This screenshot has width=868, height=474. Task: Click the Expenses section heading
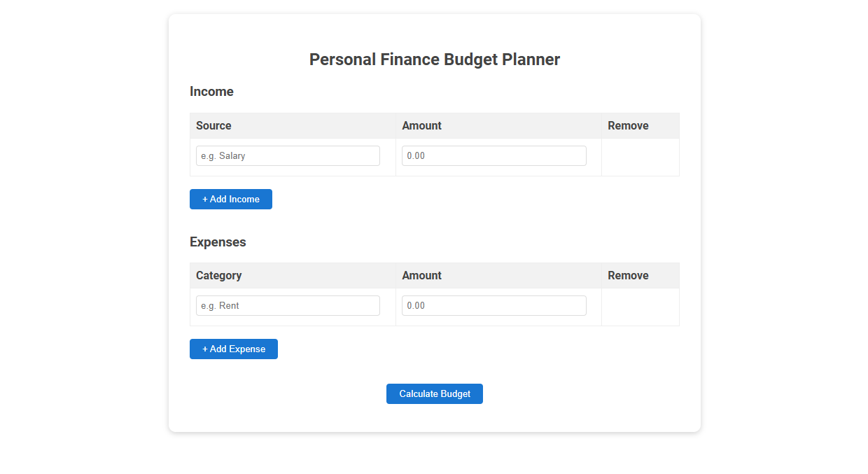point(218,242)
